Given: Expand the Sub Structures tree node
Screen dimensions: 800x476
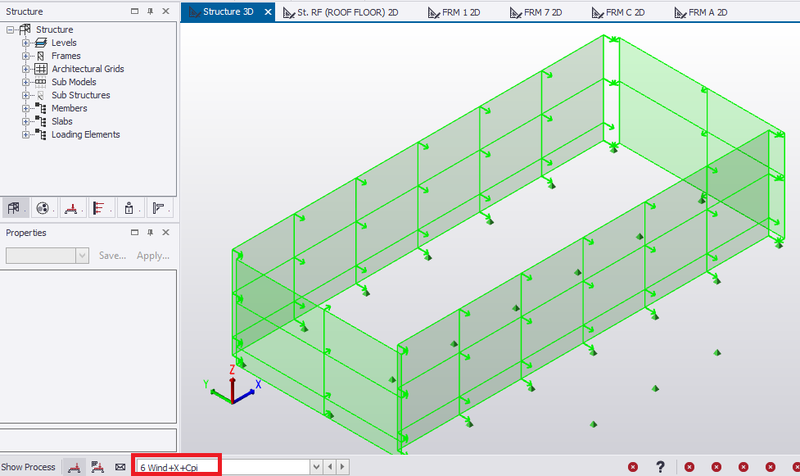Looking at the screenshot, I should [x=26, y=95].
